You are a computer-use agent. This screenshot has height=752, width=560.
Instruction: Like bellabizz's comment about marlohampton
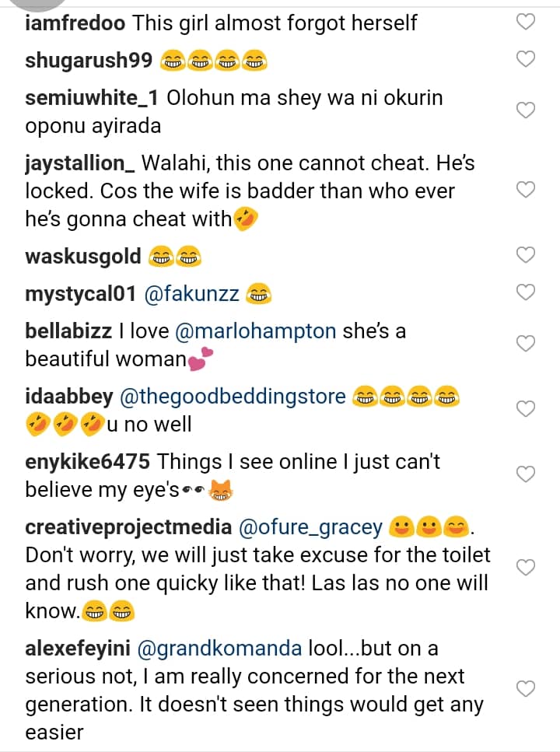pyautogui.click(x=527, y=344)
